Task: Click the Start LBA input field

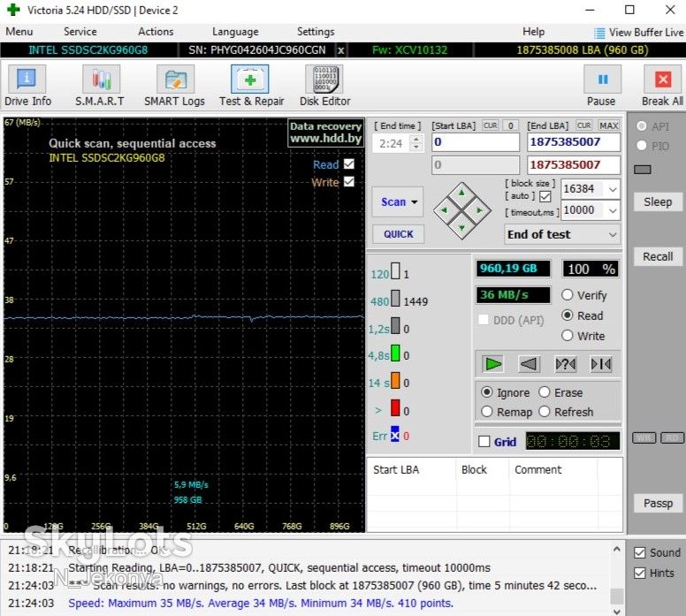Action: click(x=476, y=142)
